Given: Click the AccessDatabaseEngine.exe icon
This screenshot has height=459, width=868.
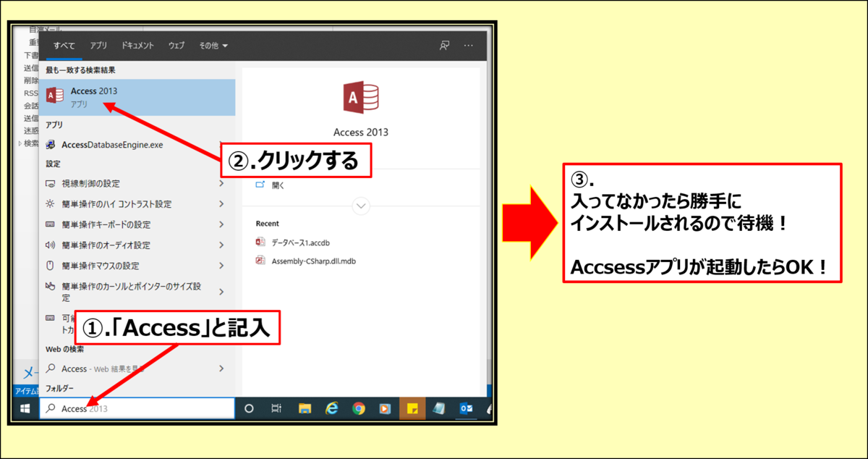Looking at the screenshot, I should pyautogui.click(x=51, y=145).
